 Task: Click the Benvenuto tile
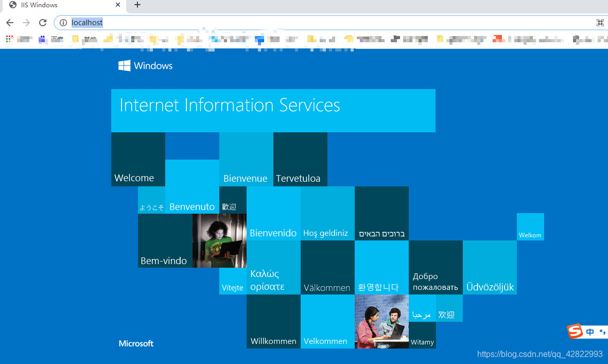[193, 186]
